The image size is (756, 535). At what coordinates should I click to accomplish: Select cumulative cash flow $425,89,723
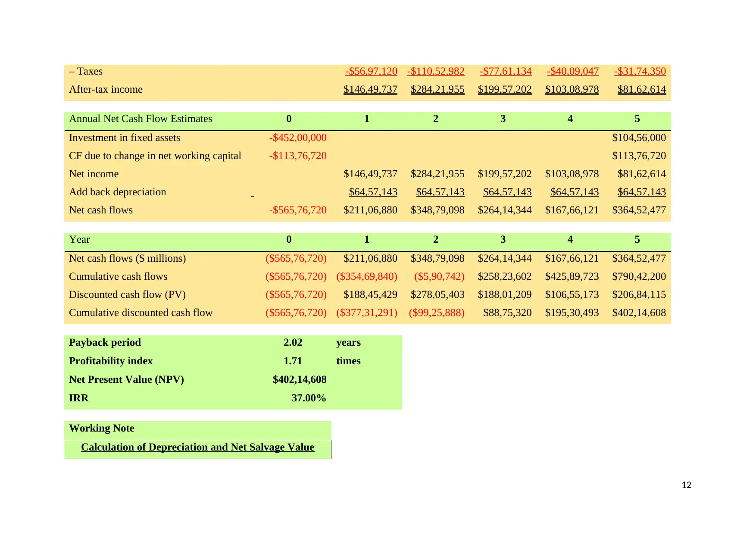click(572, 277)
